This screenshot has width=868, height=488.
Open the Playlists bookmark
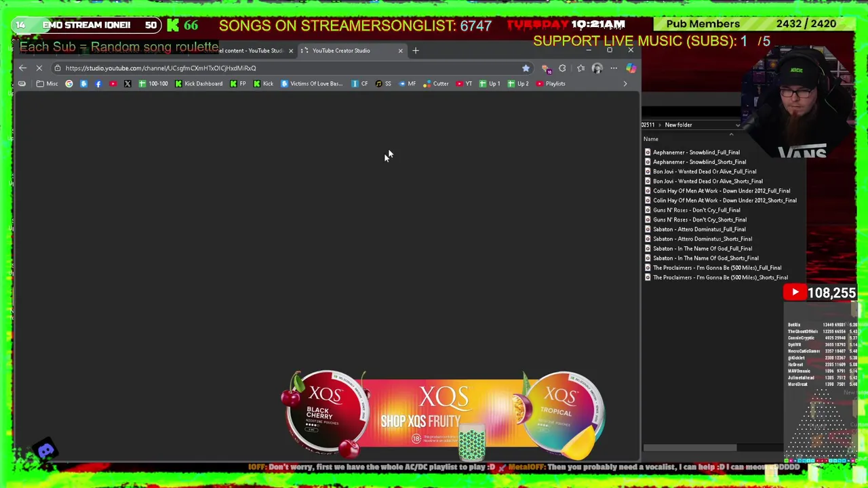point(550,83)
